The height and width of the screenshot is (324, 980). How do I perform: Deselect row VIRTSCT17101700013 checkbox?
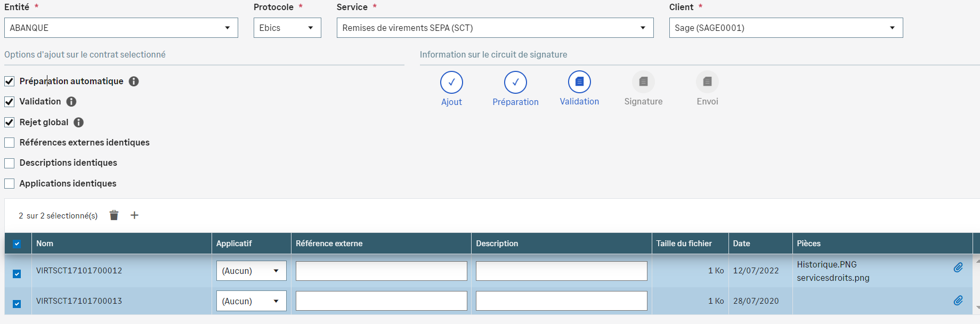point(17,304)
